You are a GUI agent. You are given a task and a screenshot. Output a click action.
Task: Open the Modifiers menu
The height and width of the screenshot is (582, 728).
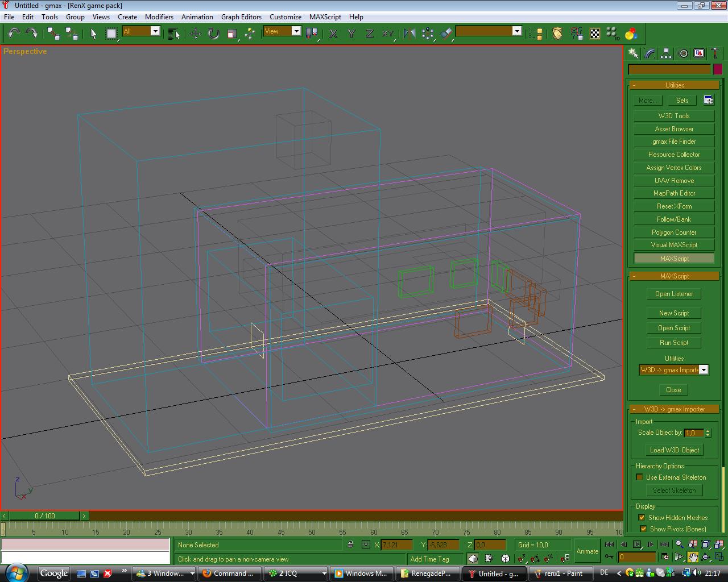pos(159,17)
